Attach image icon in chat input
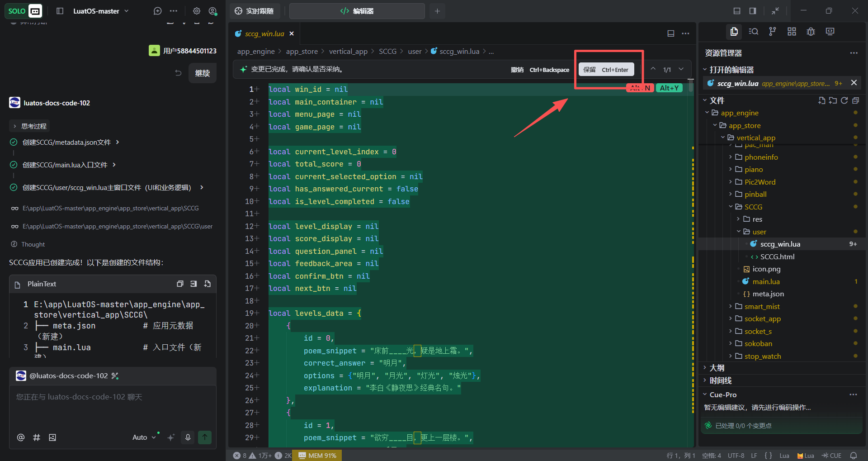868x461 pixels. point(52,437)
